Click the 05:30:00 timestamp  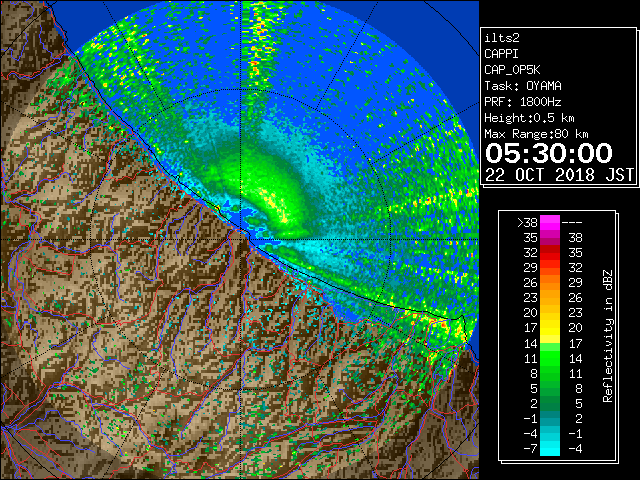tap(549, 153)
